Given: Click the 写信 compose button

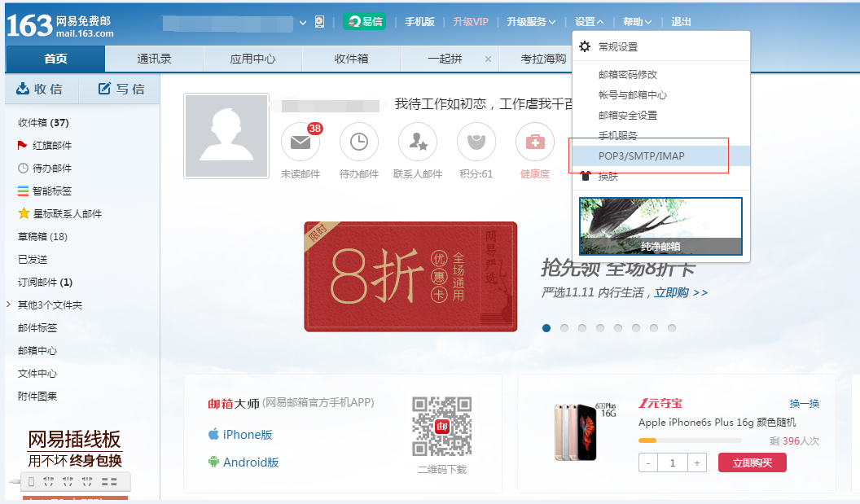Looking at the screenshot, I should (x=121, y=89).
